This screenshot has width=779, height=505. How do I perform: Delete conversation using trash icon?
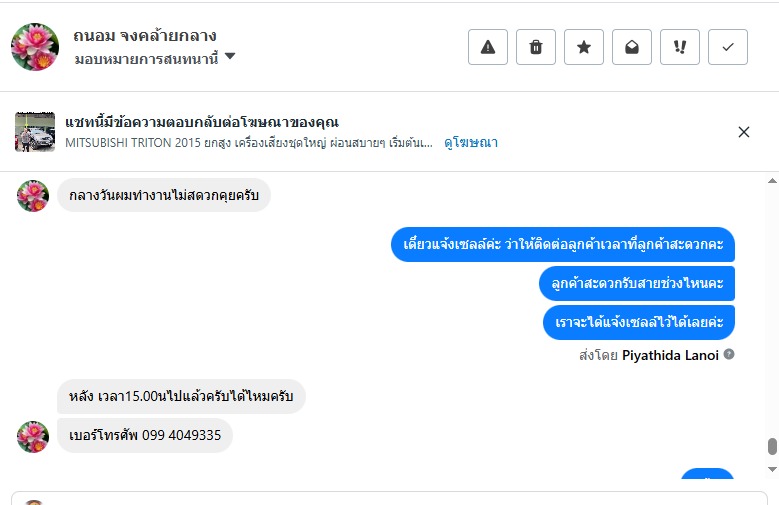(536, 47)
